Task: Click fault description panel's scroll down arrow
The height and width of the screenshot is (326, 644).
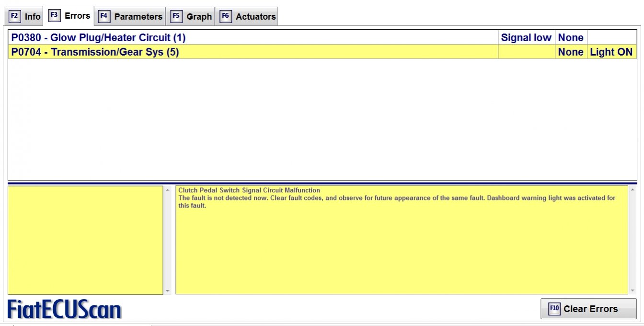Action: click(x=632, y=290)
